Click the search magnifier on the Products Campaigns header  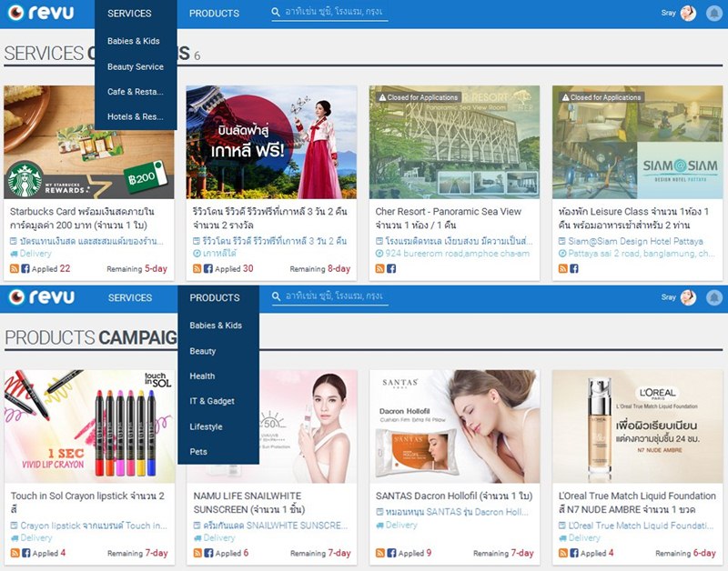point(277,296)
